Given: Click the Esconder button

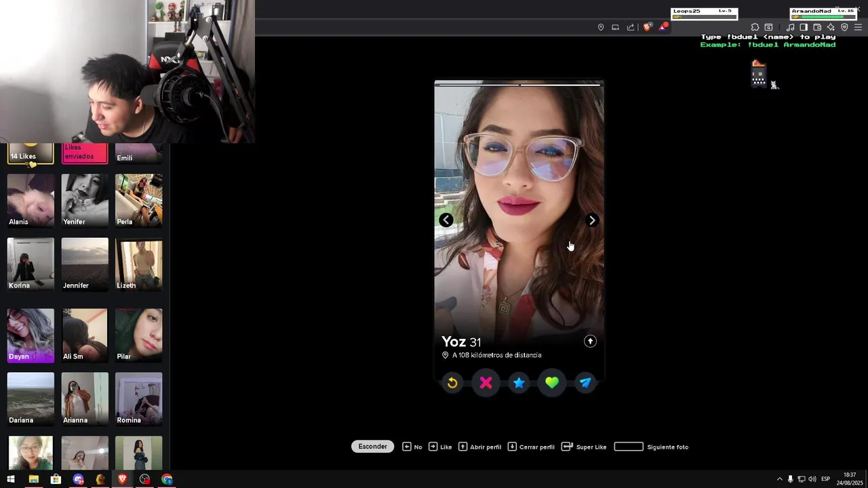Looking at the screenshot, I should tap(372, 447).
